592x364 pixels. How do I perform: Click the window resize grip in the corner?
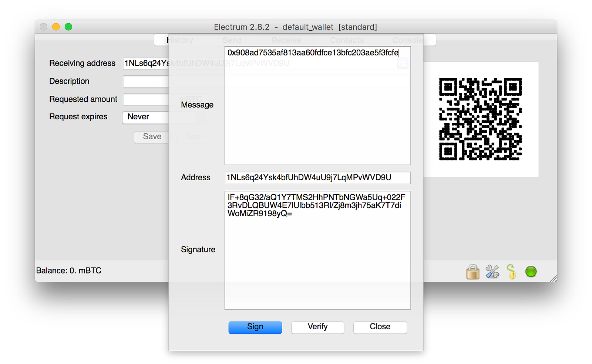tap(553, 278)
